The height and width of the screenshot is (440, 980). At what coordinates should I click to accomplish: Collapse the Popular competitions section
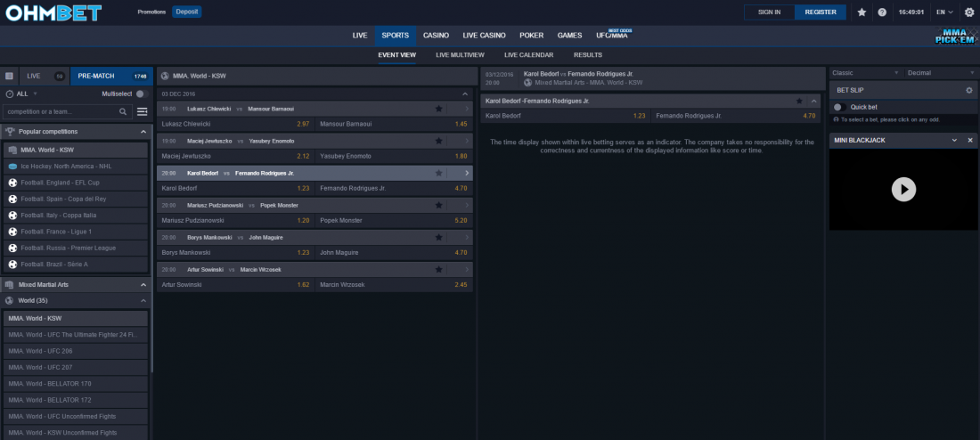tap(143, 132)
